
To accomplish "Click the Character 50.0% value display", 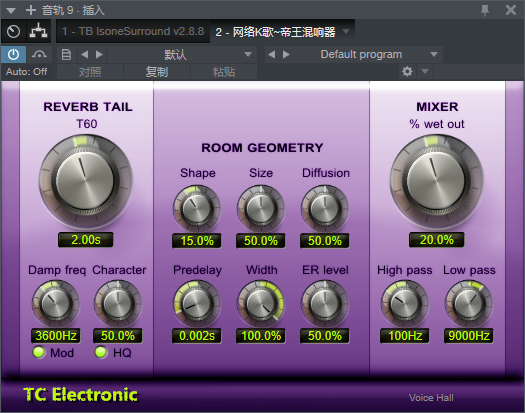I will click(118, 336).
